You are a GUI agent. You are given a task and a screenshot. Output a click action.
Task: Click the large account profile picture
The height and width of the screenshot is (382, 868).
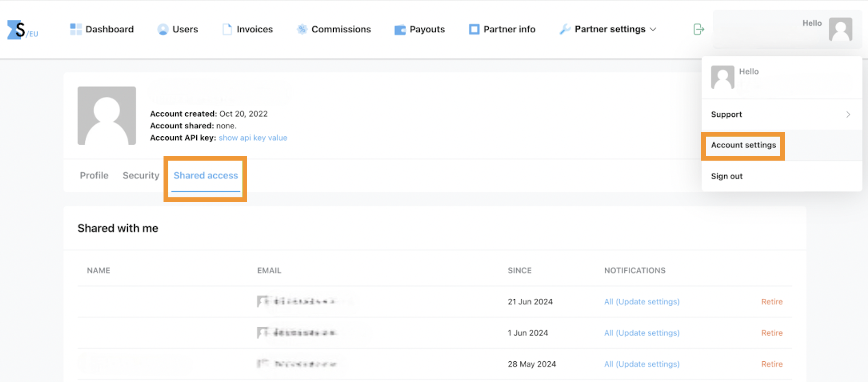(x=106, y=116)
